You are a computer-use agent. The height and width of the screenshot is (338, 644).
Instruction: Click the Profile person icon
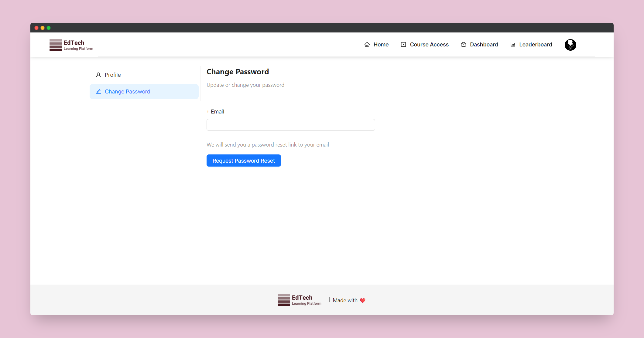tap(99, 75)
